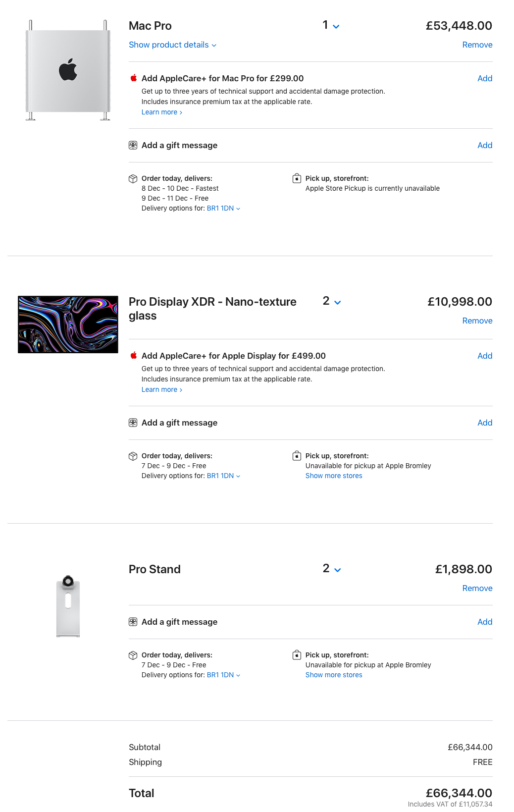
Task: Change the Mac Pro delivery postcode BR1 1DN
Action: click(223, 208)
